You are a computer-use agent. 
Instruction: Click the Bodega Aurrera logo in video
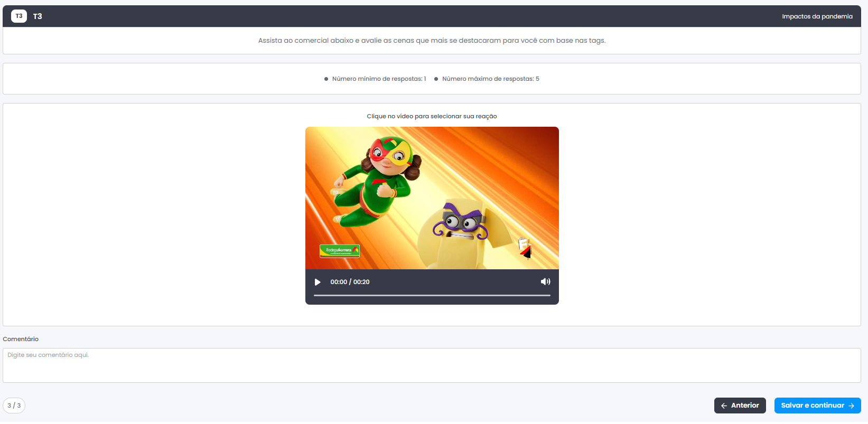point(339,251)
